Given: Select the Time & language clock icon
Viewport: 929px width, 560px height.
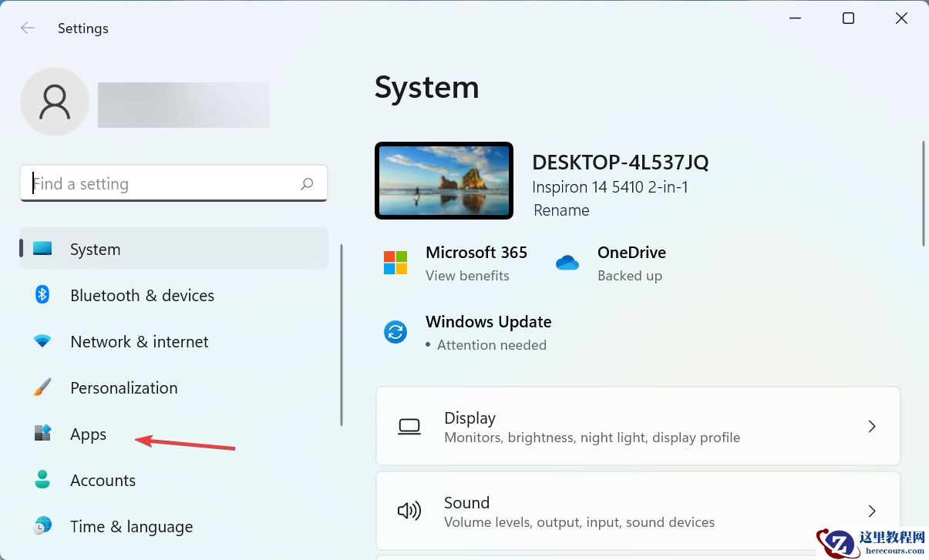Looking at the screenshot, I should click(x=42, y=526).
